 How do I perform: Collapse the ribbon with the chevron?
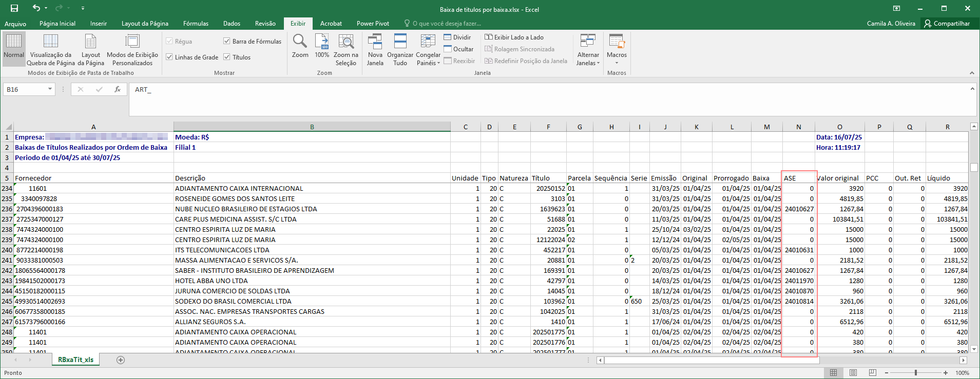[x=972, y=73]
